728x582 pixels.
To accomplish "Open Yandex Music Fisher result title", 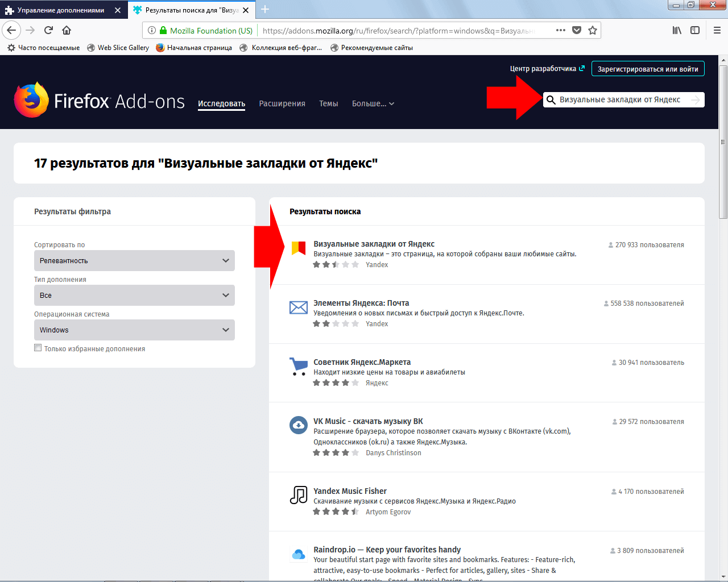I will click(350, 491).
